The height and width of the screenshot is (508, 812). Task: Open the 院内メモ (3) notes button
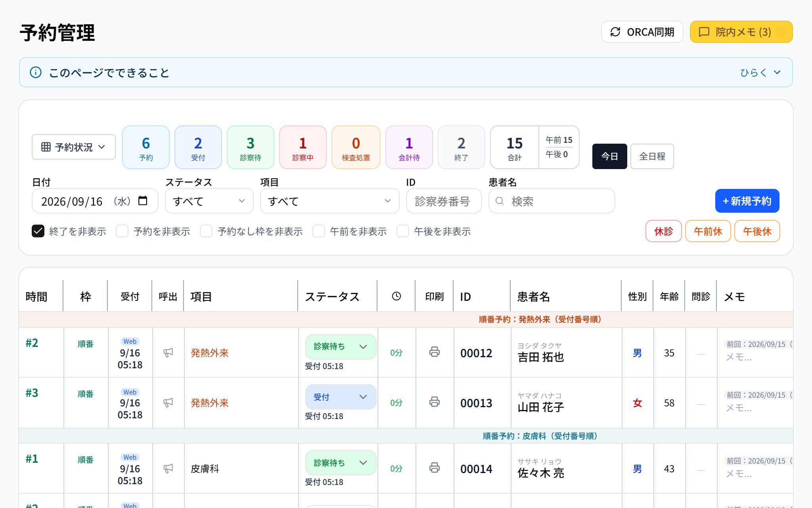tap(741, 32)
